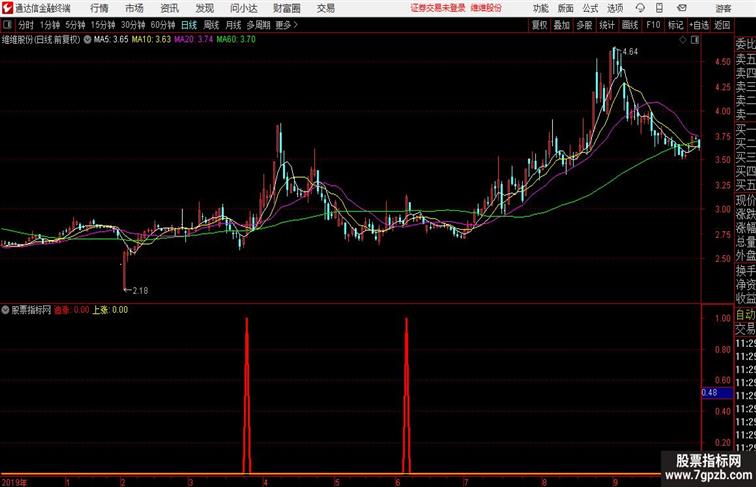Switch to the 30分钟 period tab
756x487 pixels.
click(133, 25)
